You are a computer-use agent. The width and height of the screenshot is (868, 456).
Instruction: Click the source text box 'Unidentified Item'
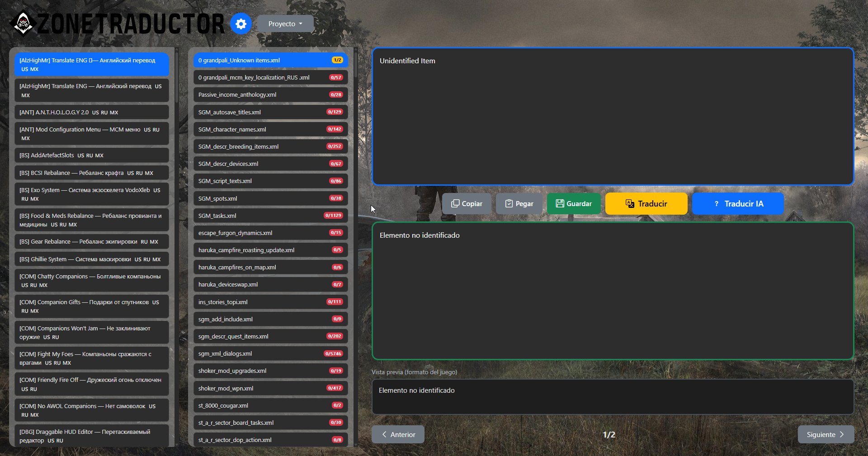tap(613, 117)
